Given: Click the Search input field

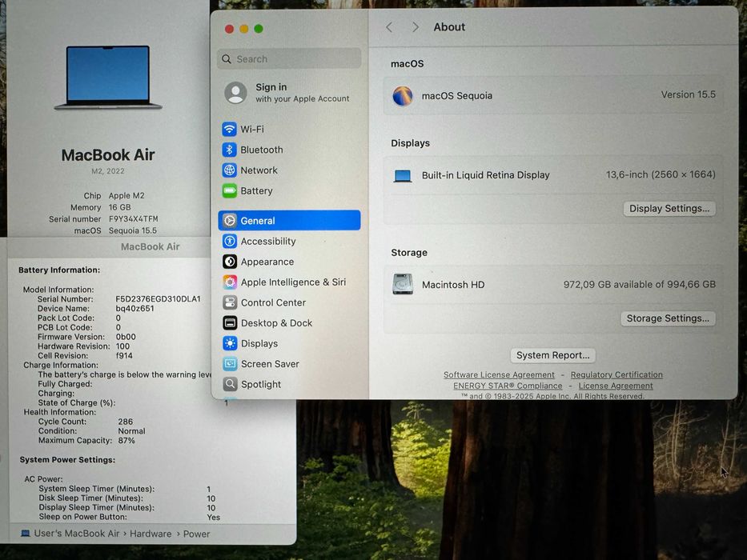Looking at the screenshot, I should 289,59.
